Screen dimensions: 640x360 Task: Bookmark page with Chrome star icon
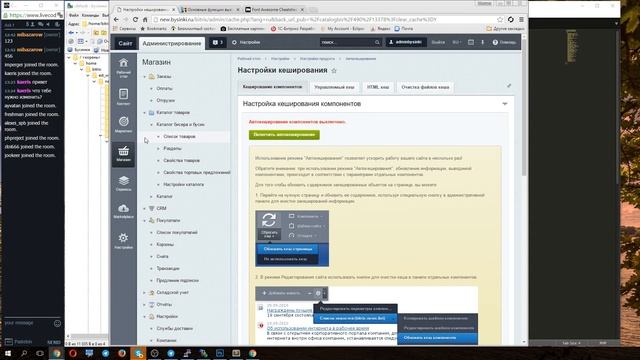click(x=500, y=20)
